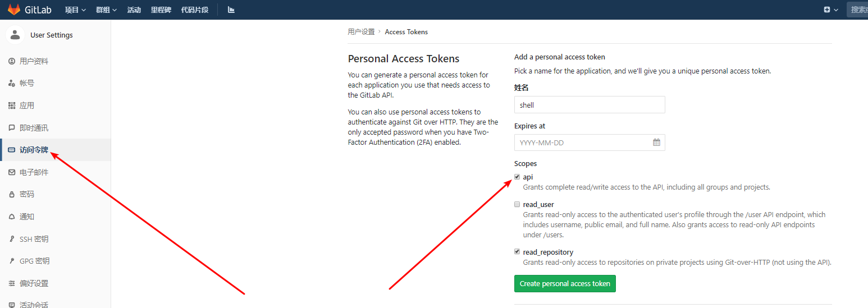
Task: Click the GitLab fox logo
Action: tap(13, 10)
